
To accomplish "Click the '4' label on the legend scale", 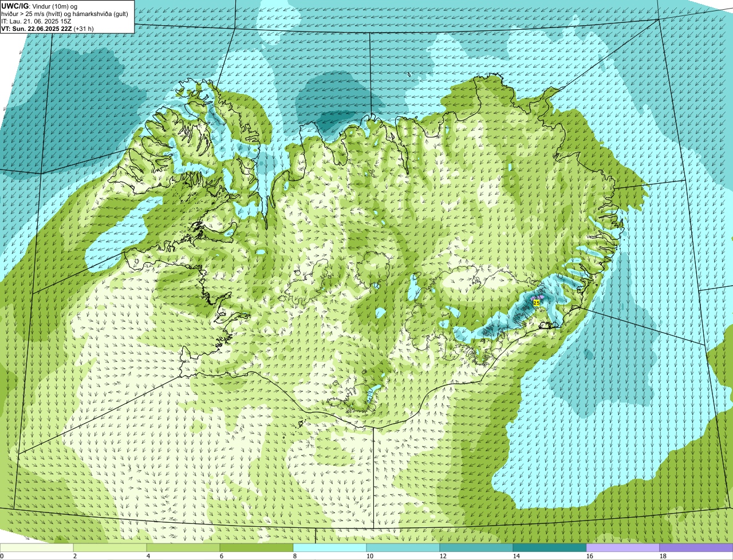I will 148,556.
